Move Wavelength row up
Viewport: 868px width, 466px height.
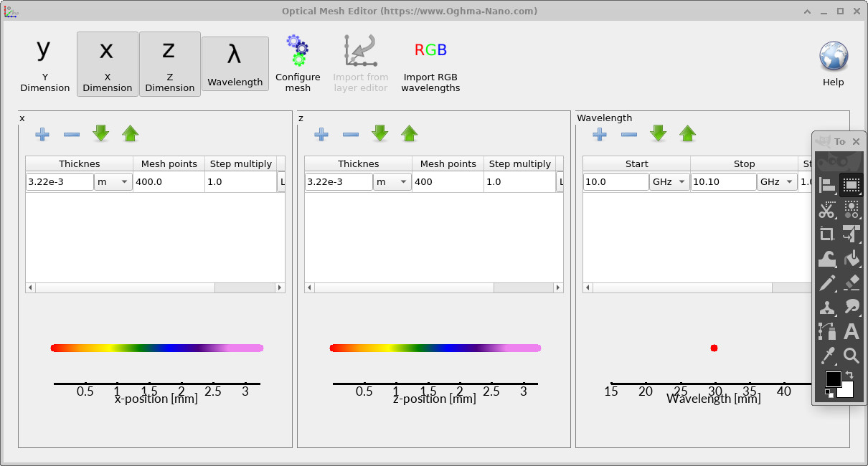point(687,133)
